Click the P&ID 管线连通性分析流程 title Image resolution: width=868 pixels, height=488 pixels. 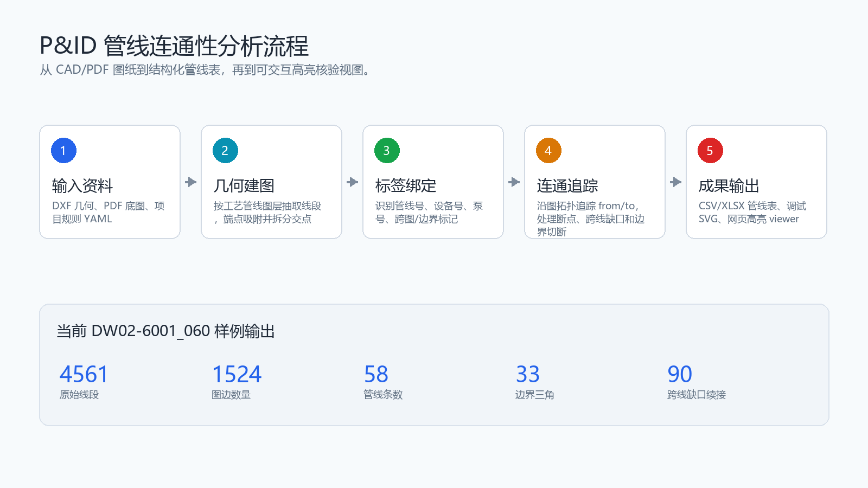coord(174,46)
